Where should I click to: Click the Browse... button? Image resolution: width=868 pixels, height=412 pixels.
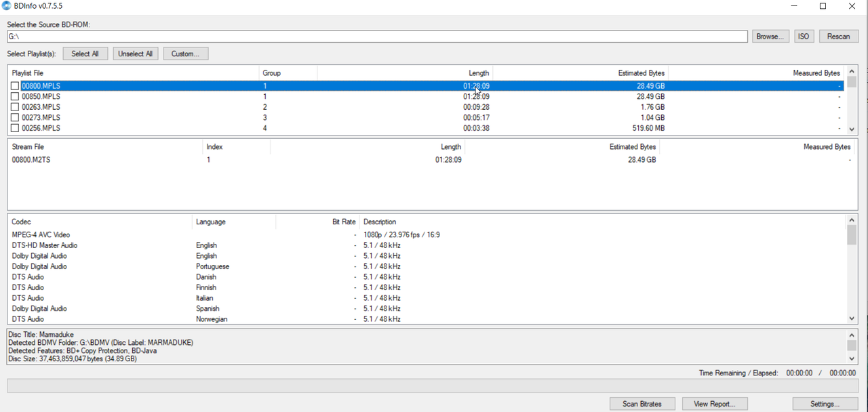coord(770,37)
